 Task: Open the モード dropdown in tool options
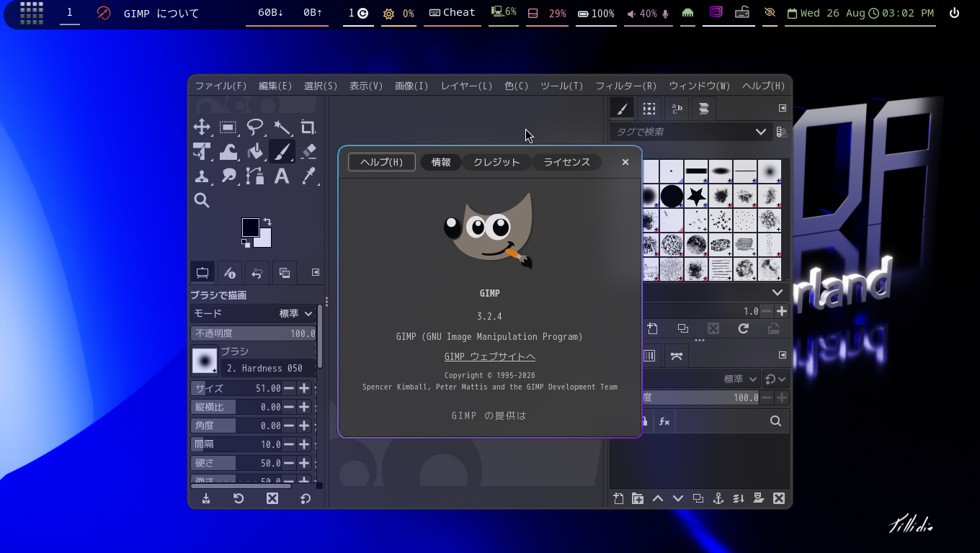[253, 313]
